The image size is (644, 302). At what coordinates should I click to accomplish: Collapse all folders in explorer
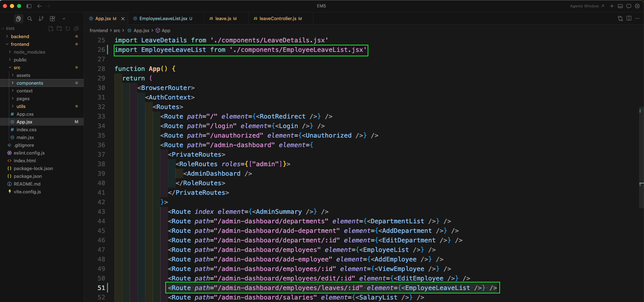(76, 29)
